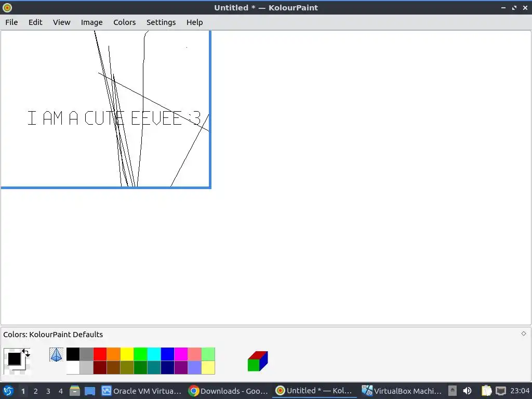This screenshot has width=532, height=399.
Task: Pick the bright red palette swatch
Action: coord(100,354)
